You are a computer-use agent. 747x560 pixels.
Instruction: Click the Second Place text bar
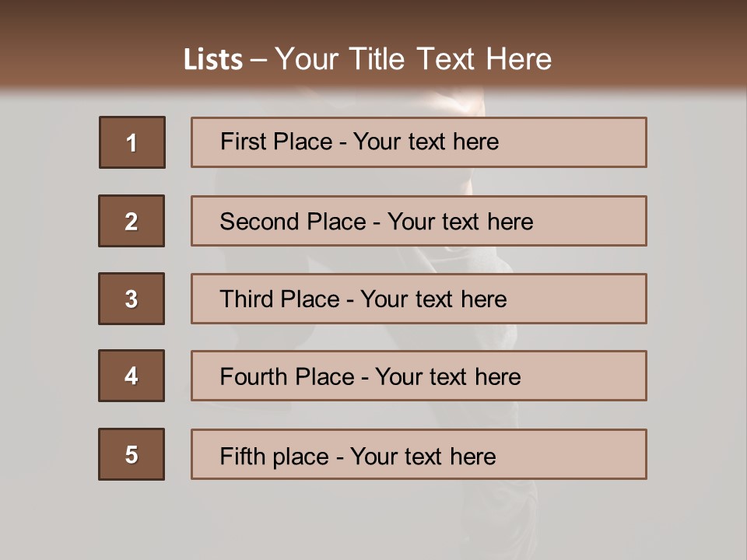419,221
